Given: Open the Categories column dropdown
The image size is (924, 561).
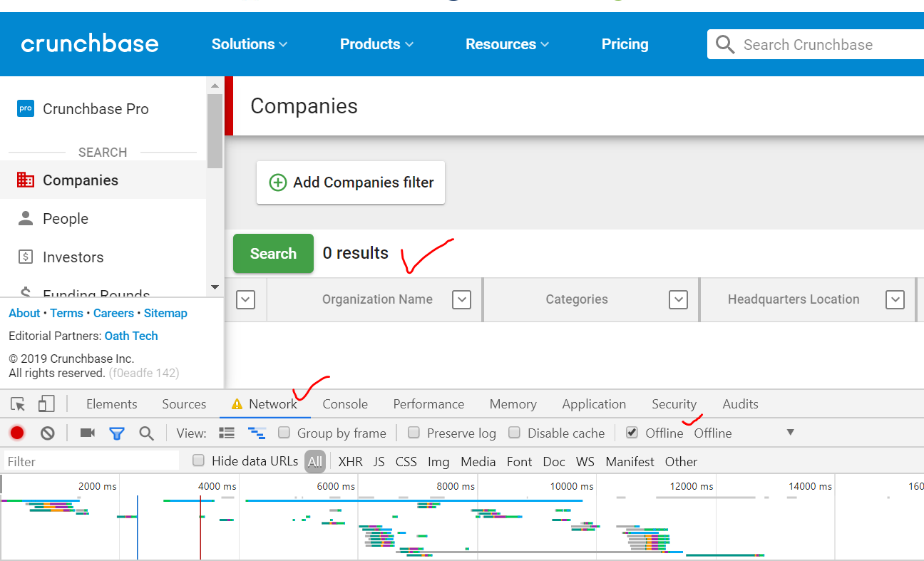Looking at the screenshot, I should [678, 299].
